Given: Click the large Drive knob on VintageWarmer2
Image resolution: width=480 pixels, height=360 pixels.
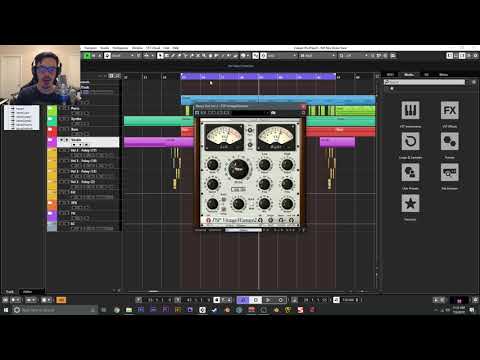Looking at the screenshot, I should pos(238,169).
